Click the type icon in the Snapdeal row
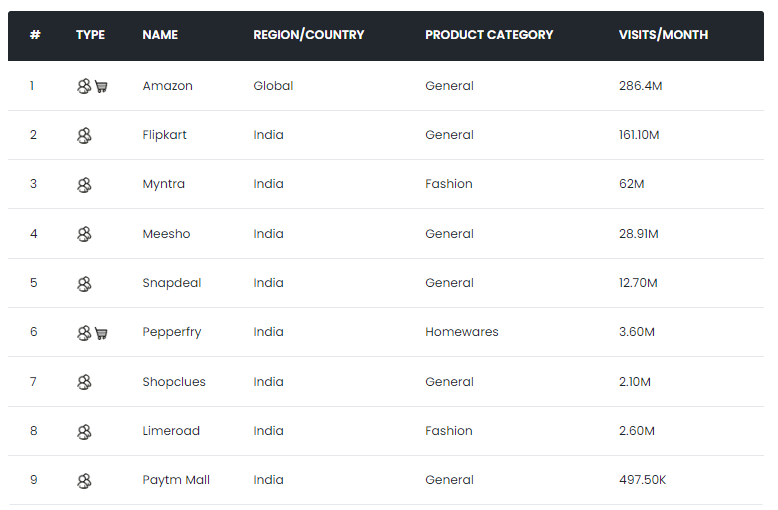Viewport: 778px width, 510px height. point(84,284)
